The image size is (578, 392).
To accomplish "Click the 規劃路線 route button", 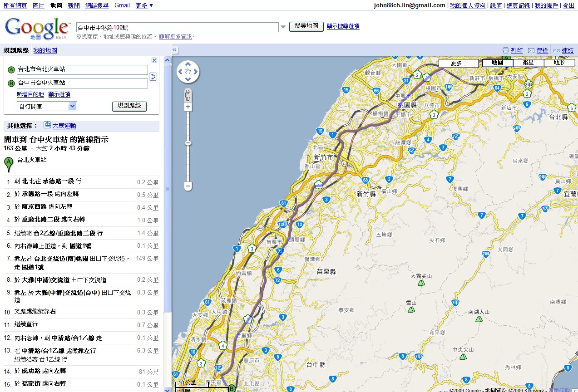I will 129,106.
